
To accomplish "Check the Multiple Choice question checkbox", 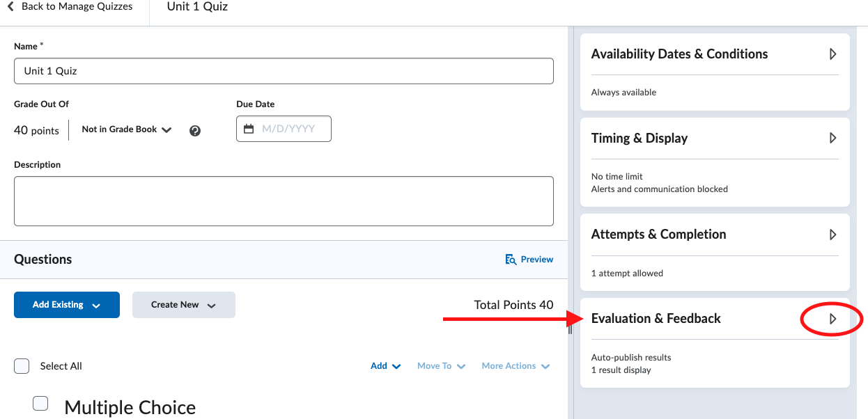I will coord(40,403).
